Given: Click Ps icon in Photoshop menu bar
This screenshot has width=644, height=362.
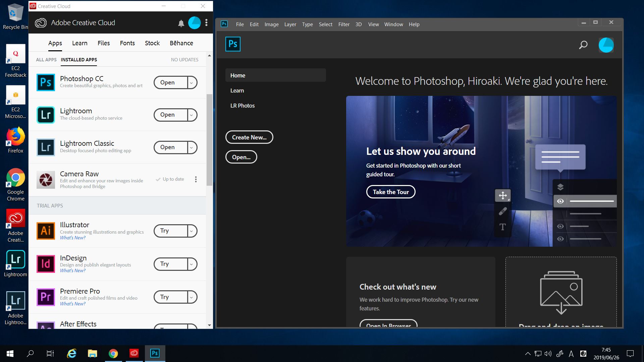Looking at the screenshot, I should pos(224,24).
